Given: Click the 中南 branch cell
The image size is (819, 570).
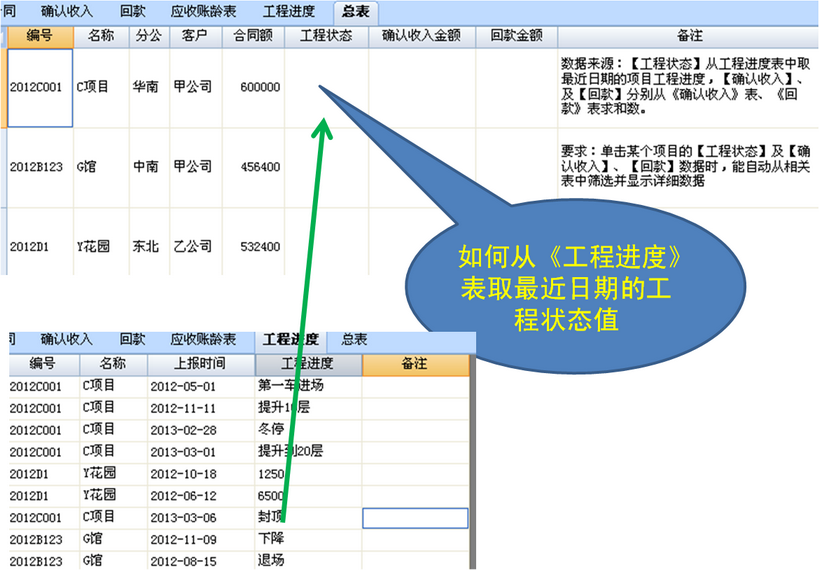Looking at the screenshot, I should 146,167.
